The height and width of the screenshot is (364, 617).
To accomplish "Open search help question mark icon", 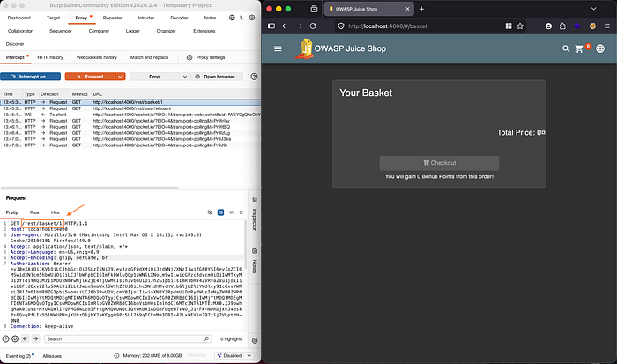I will coord(5,338).
